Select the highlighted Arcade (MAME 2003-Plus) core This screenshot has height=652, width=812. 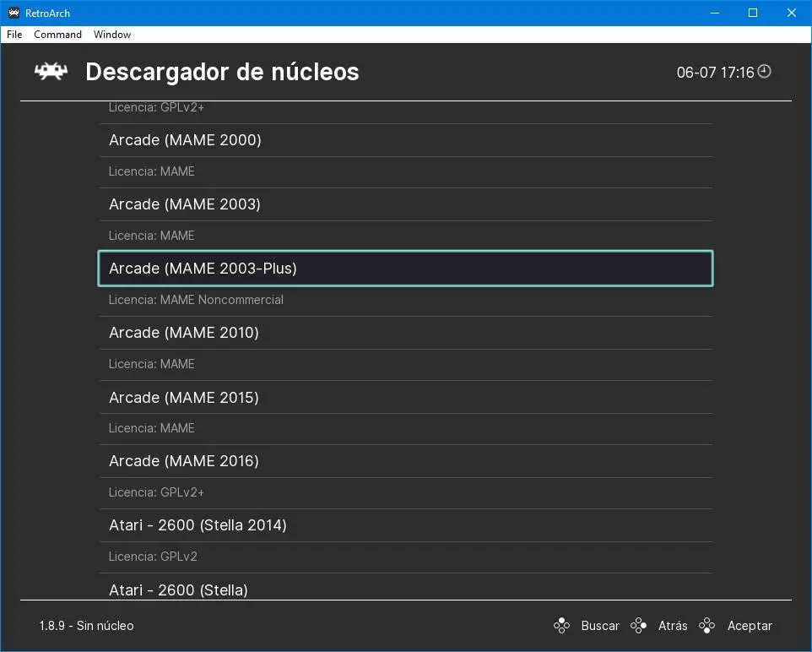tap(405, 269)
